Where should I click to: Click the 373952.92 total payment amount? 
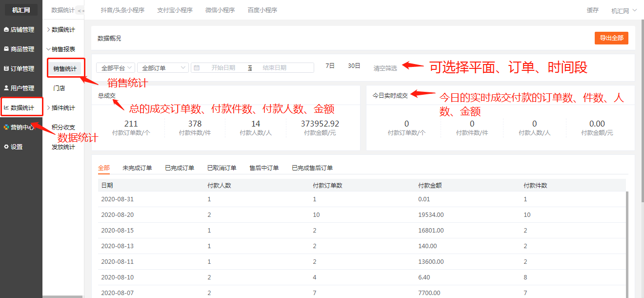tap(320, 124)
